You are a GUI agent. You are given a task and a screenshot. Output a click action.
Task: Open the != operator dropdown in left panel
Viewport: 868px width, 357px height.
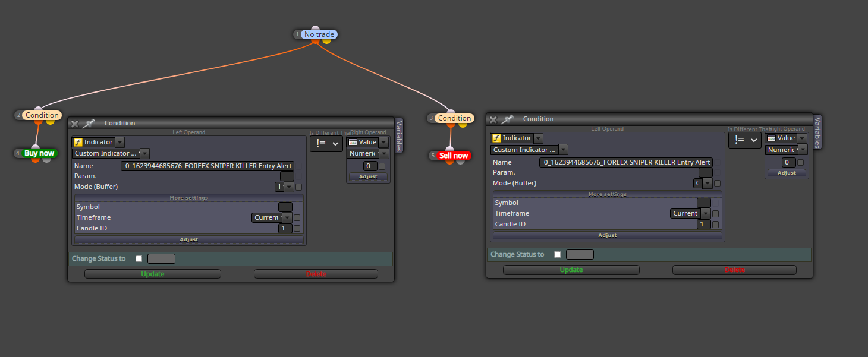326,144
